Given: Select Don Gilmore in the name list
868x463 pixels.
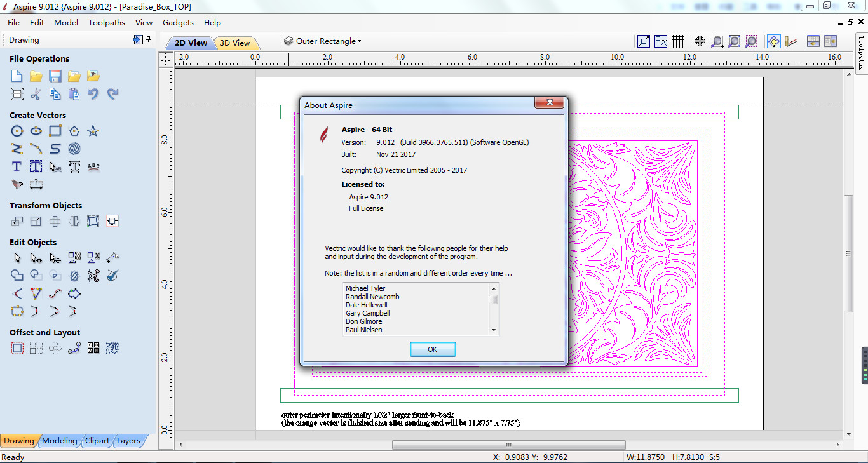Looking at the screenshot, I should coord(364,321).
